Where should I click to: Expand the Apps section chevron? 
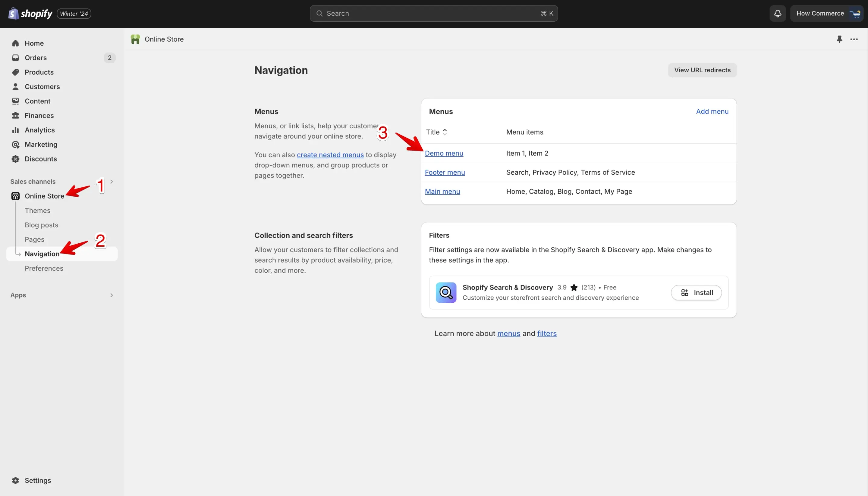[112, 295]
